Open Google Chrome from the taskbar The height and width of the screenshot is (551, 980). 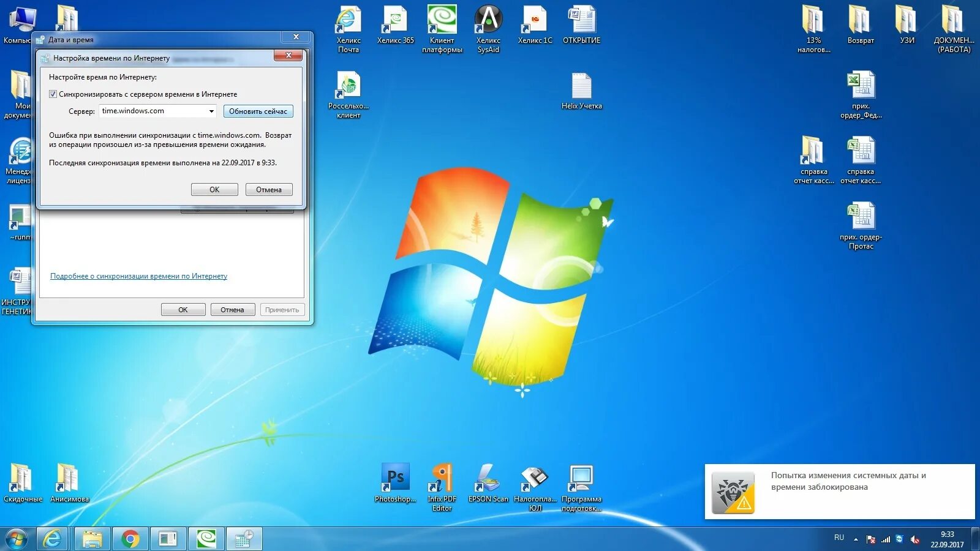(x=130, y=539)
